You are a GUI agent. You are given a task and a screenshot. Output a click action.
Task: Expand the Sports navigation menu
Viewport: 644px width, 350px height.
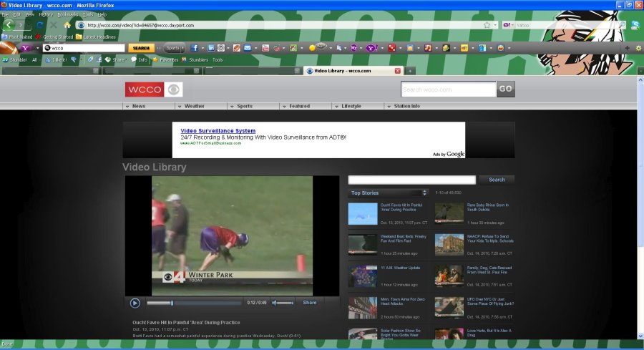(244, 106)
